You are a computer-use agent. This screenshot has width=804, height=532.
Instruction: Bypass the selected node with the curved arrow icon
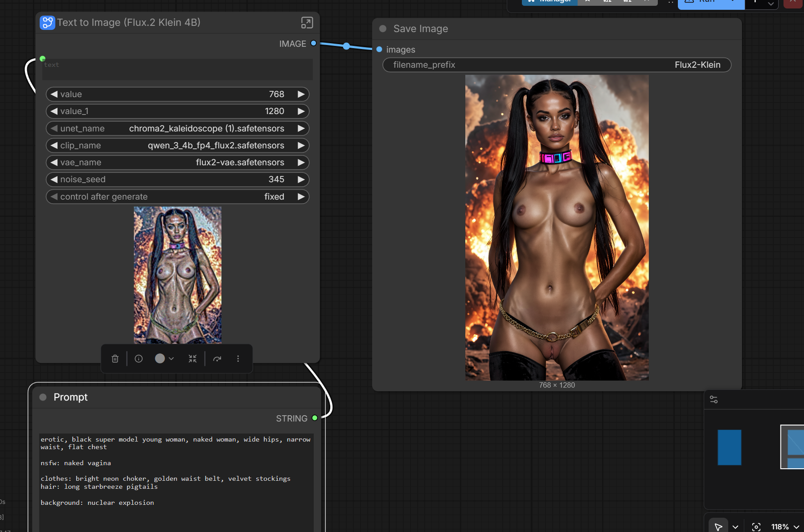tap(217, 359)
